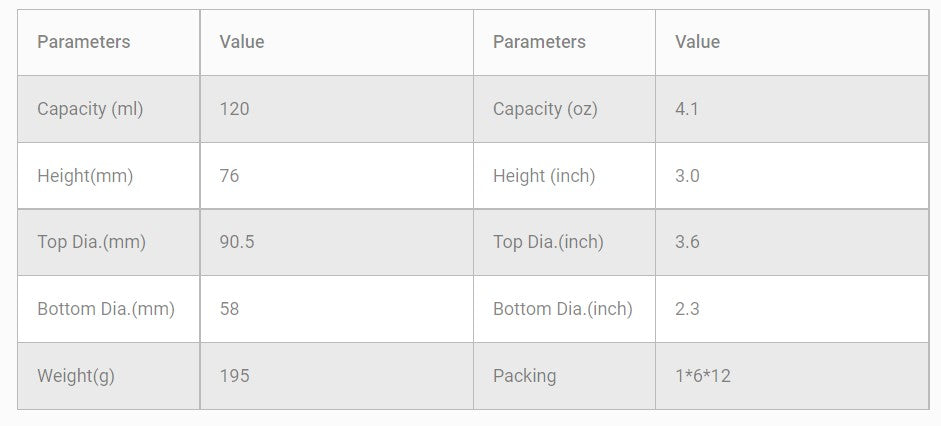
Task: Select the 120 capacity value cell
Action: click(234, 109)
